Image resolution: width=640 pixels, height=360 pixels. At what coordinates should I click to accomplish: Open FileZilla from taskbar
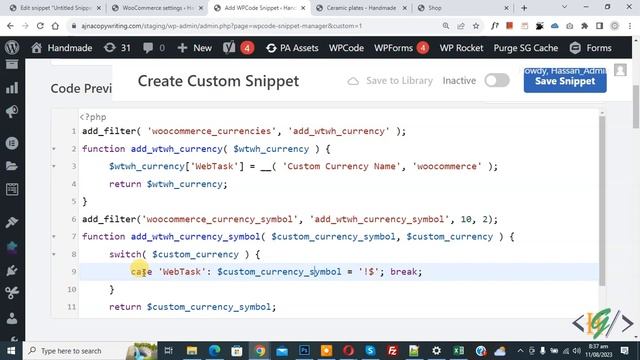[x=392, y=351]
